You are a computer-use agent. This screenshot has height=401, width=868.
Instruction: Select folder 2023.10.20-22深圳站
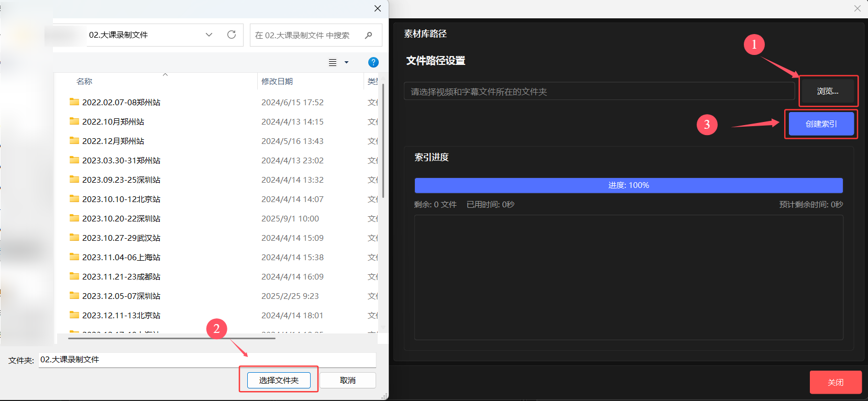pos(121,218)
